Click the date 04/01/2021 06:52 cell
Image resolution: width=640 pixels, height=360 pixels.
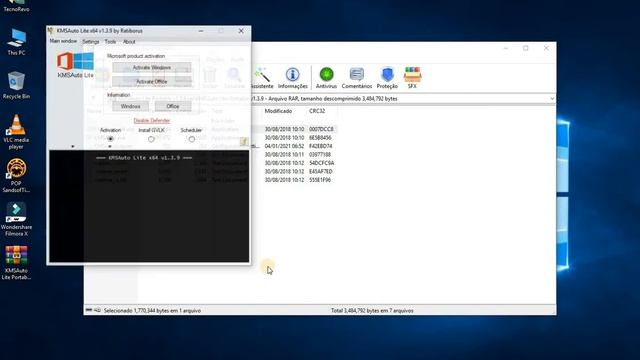[x=284, y=146]
